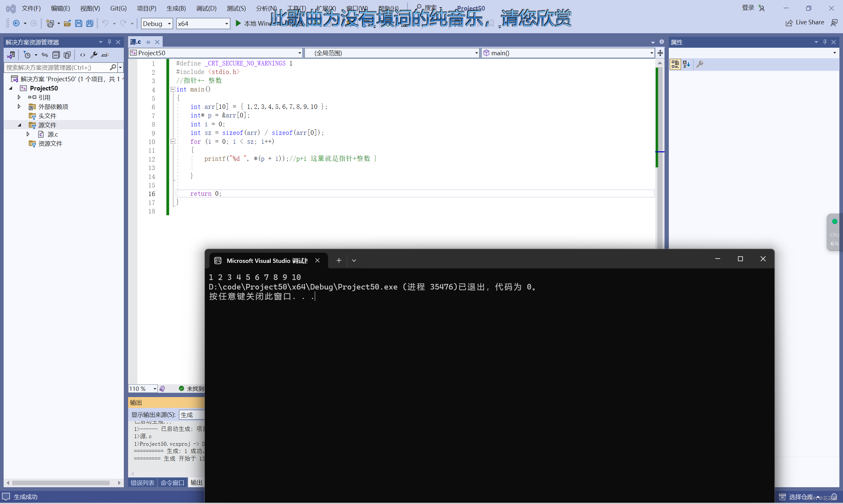The height and width of the screenshot is (504, 843).
Task: Click Alphabetical sort icon in Properties panel
Action: (x=686, y=64)
